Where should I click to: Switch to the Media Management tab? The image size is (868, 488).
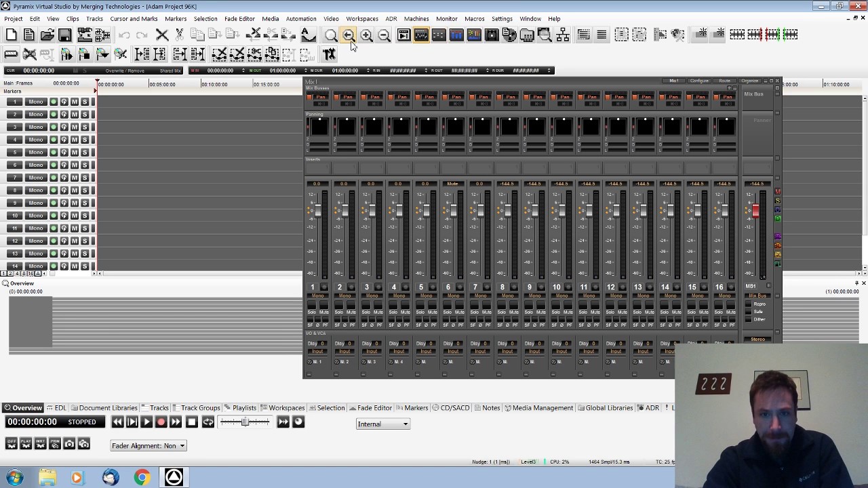tap(539, 408)
